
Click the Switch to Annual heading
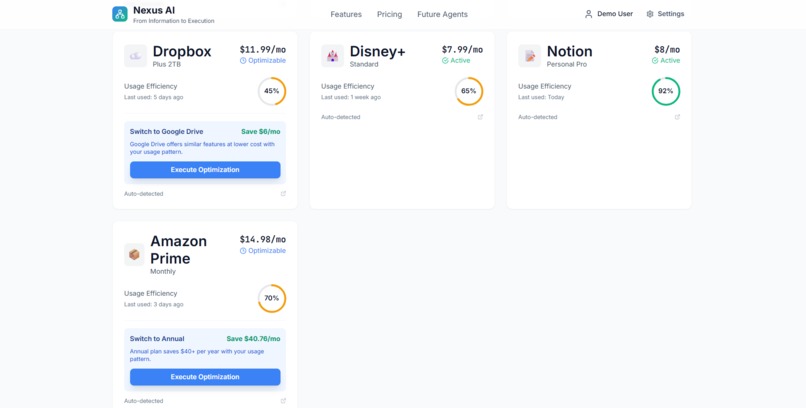157,339
